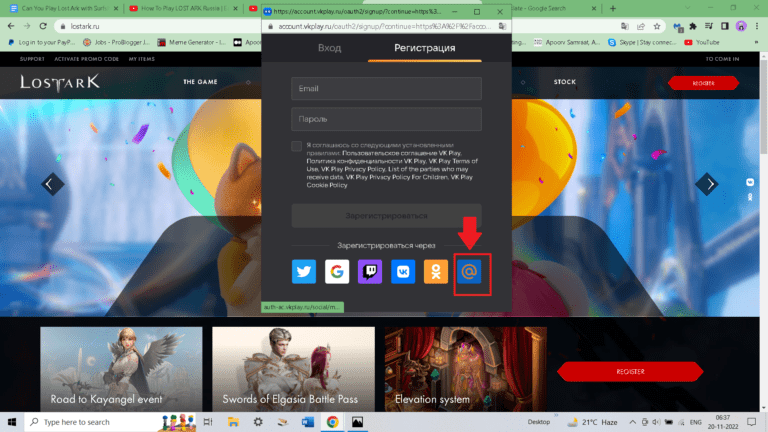Open the Jobs - ProBlogger bookmark
This screenshot has width=768, height=432.
(x=117, y=43)
